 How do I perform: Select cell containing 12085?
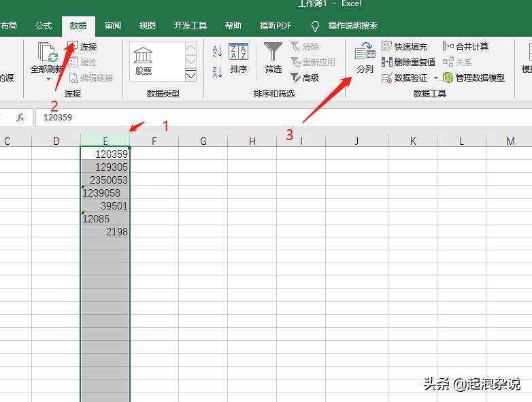(x=105, y=218)
